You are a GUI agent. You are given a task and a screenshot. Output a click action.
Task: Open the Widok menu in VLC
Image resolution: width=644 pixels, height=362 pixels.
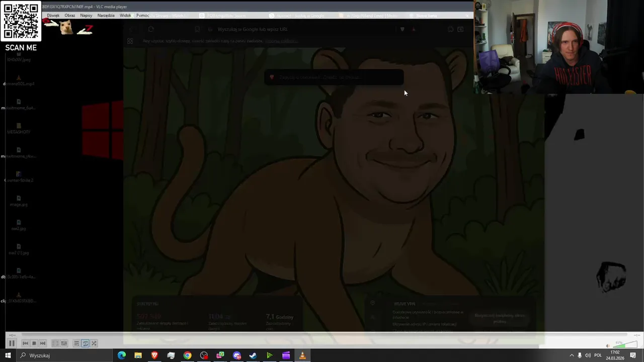pos(125,16)
